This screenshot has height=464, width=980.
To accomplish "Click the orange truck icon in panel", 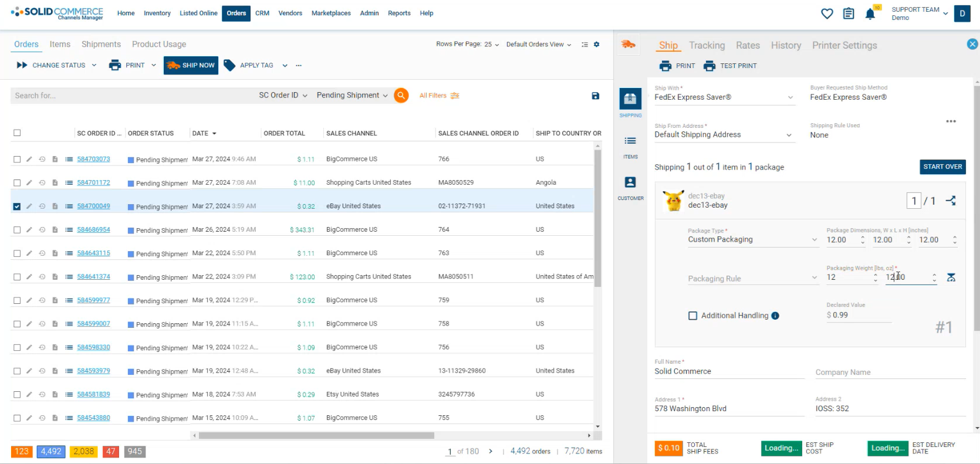I will [628, 45].
